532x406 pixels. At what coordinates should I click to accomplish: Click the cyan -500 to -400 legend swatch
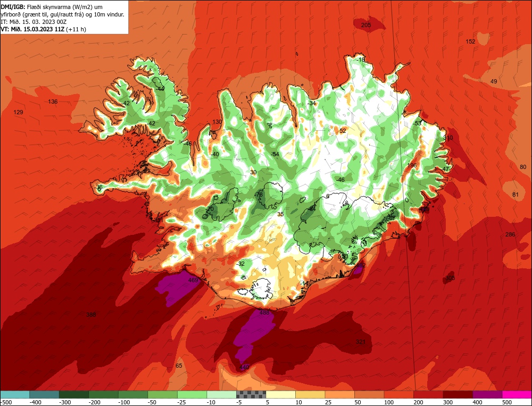click(x=14, y=394)
